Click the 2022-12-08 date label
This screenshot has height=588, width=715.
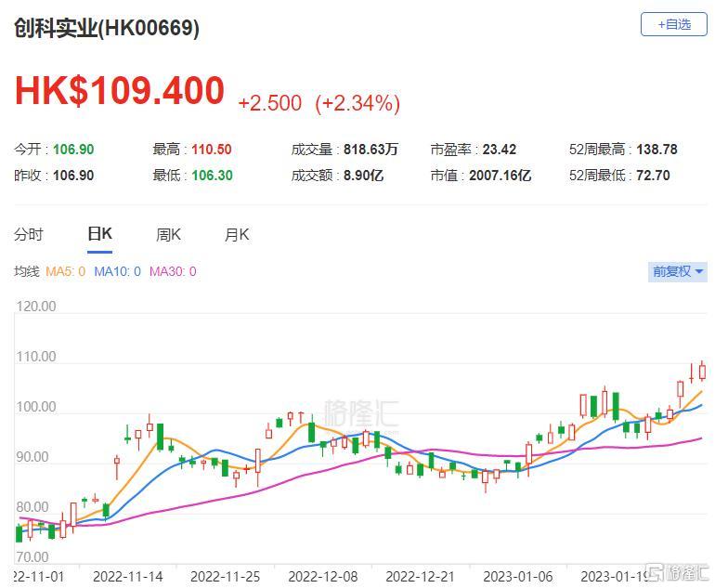click(x=323, y=577)
